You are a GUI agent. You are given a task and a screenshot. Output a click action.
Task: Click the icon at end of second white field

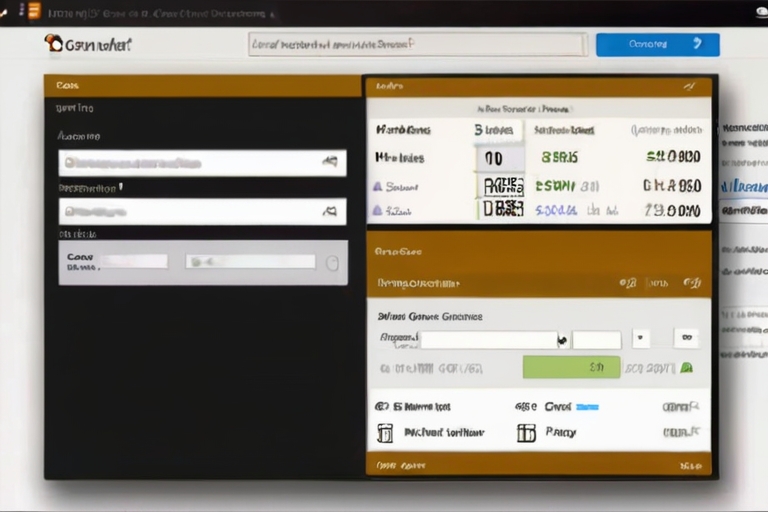pyautogui.click(x=330, y=211)
